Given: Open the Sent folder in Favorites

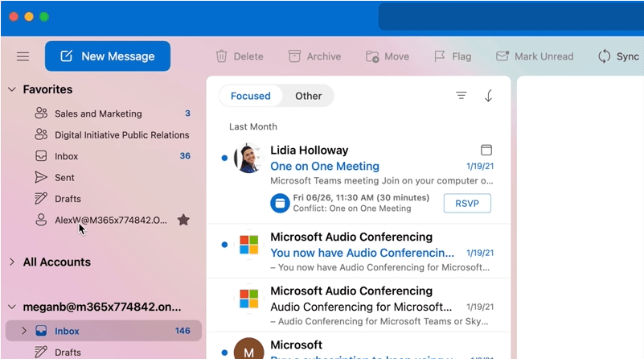Looking at the screenshot, I should pyautogui.click(x=64, y=177).
